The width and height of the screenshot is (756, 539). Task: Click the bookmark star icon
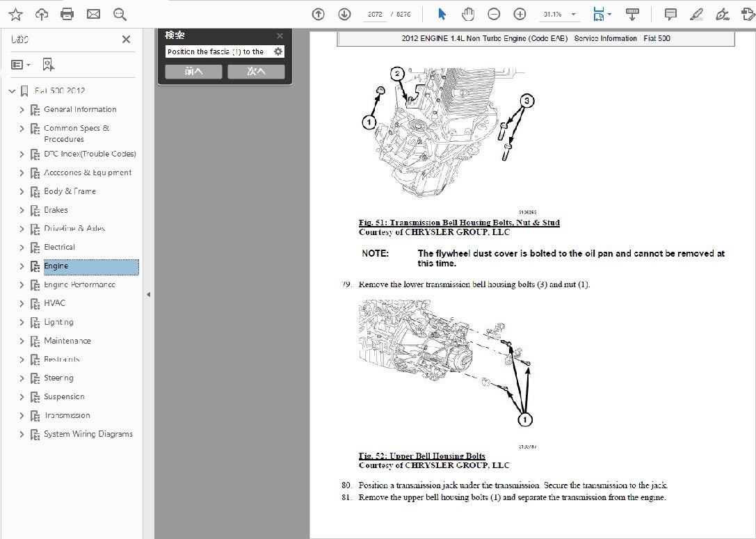(x=15, y=14)
